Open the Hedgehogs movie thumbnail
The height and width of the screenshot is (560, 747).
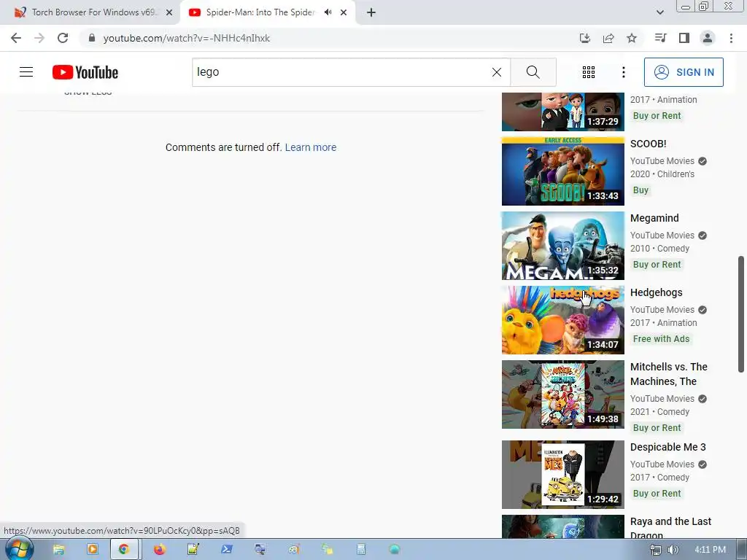562,320
